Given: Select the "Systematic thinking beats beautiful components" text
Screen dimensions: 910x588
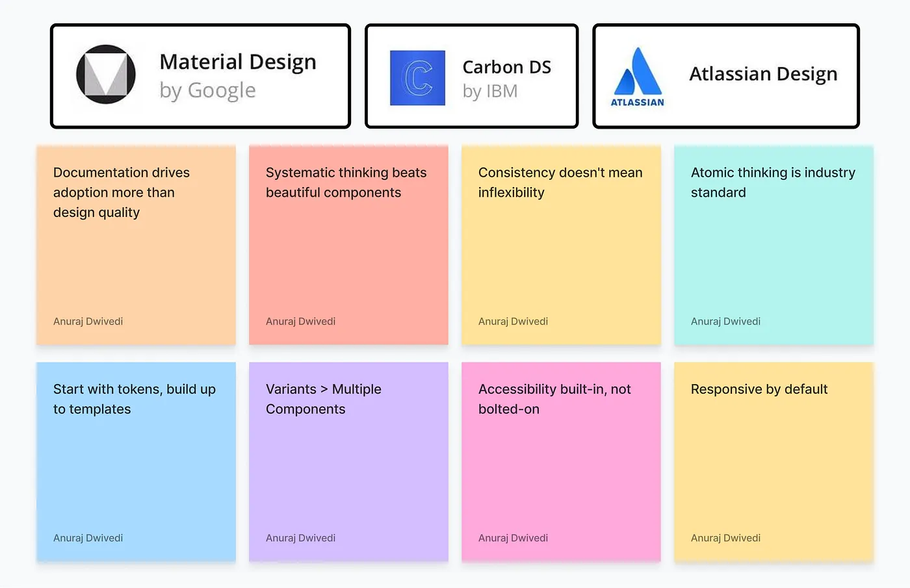Looking at the screenshot, I should point(346,183).
